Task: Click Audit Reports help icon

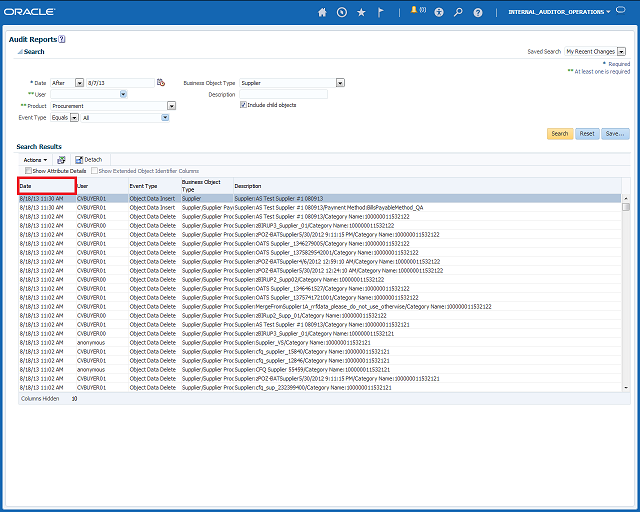Action: 62,39
